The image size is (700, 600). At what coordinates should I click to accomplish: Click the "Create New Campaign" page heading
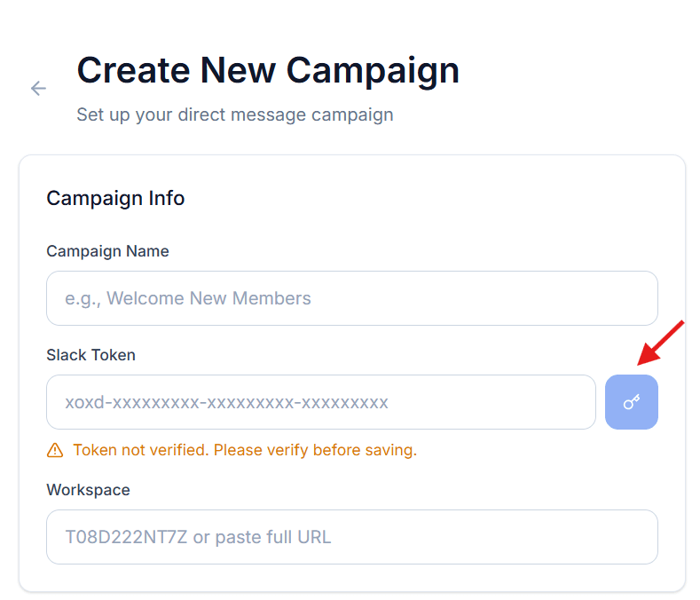(268, 70)
